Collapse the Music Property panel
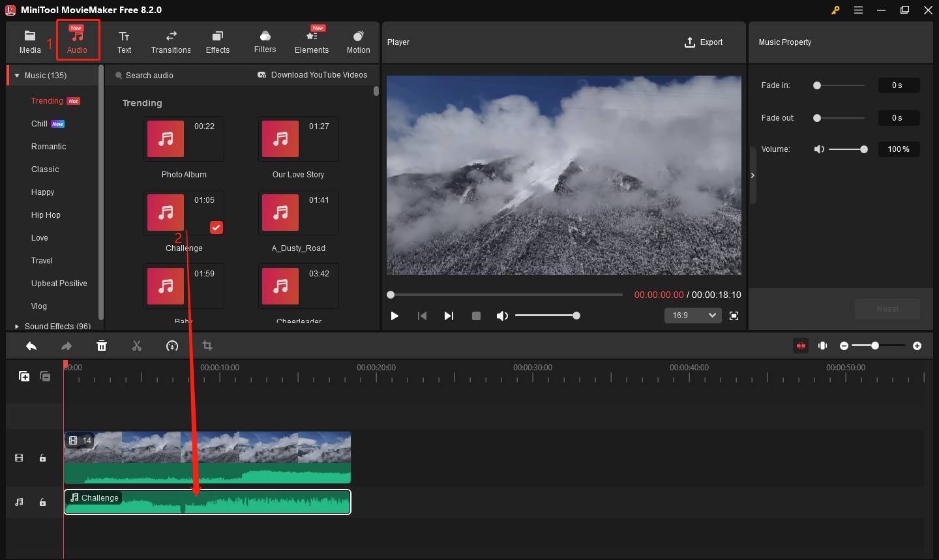Image resolution: width=939 pixels, height=560 pixels. tap(753, 175)
